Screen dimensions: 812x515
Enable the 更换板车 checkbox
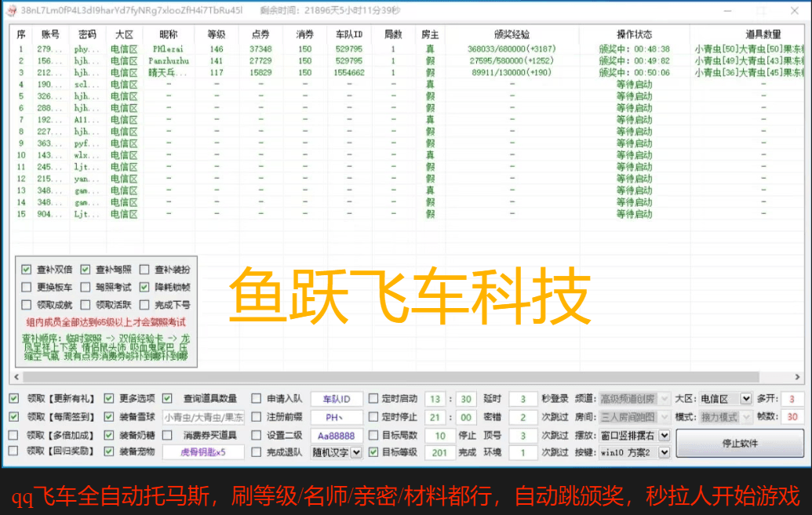[27, 287]
